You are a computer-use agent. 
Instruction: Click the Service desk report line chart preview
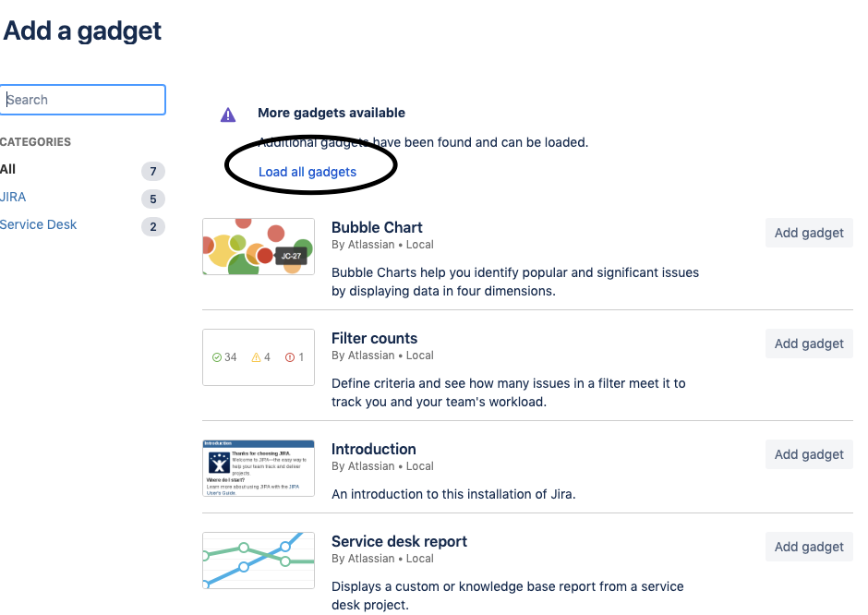coord(258,561)
